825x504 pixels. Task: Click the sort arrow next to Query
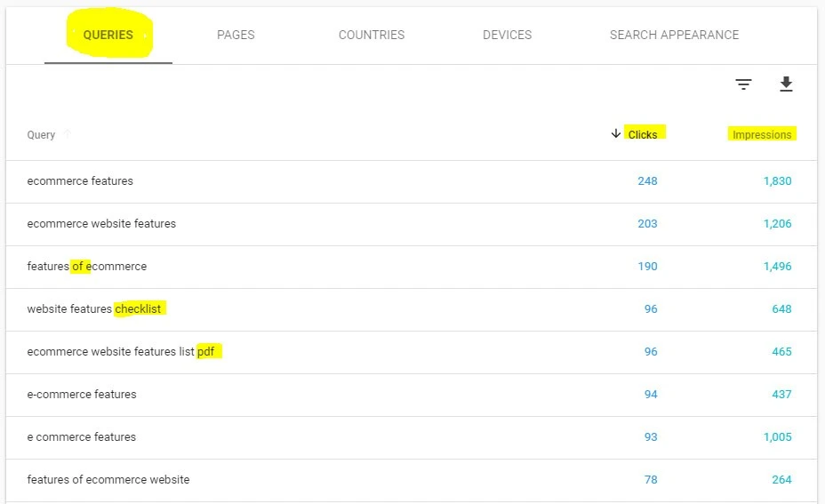pos(68,135)
